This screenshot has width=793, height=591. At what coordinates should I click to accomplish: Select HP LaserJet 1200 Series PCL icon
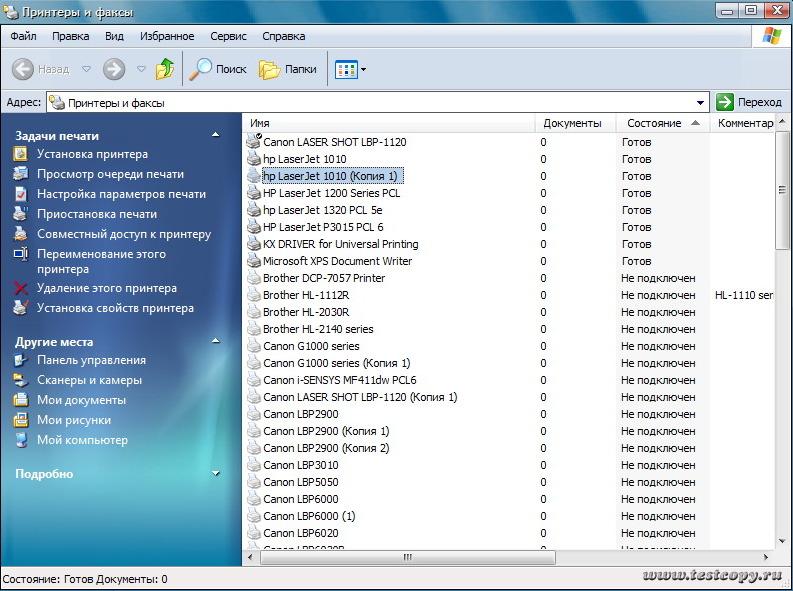[254, 193]
